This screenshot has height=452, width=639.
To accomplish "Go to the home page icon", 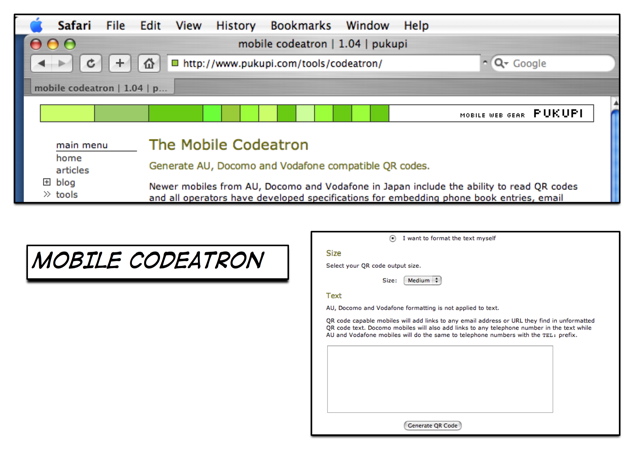I will click(x=149, y=63).
